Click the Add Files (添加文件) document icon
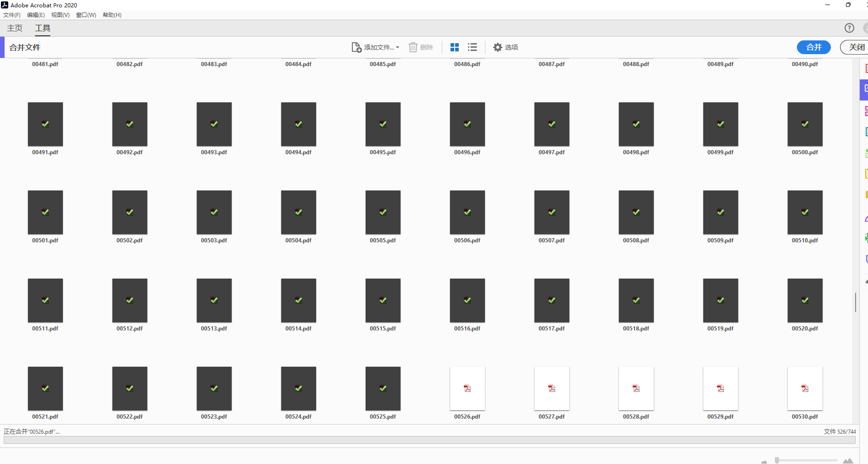Screen dimensions: 868x464 pyautogui.click(x=356, y=47)
